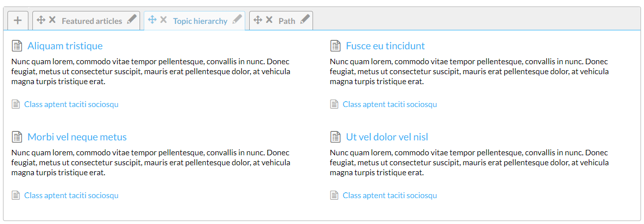
Task: Click the pencil icon on Topic hierarchy tab
Action: (x=237, y=19)
